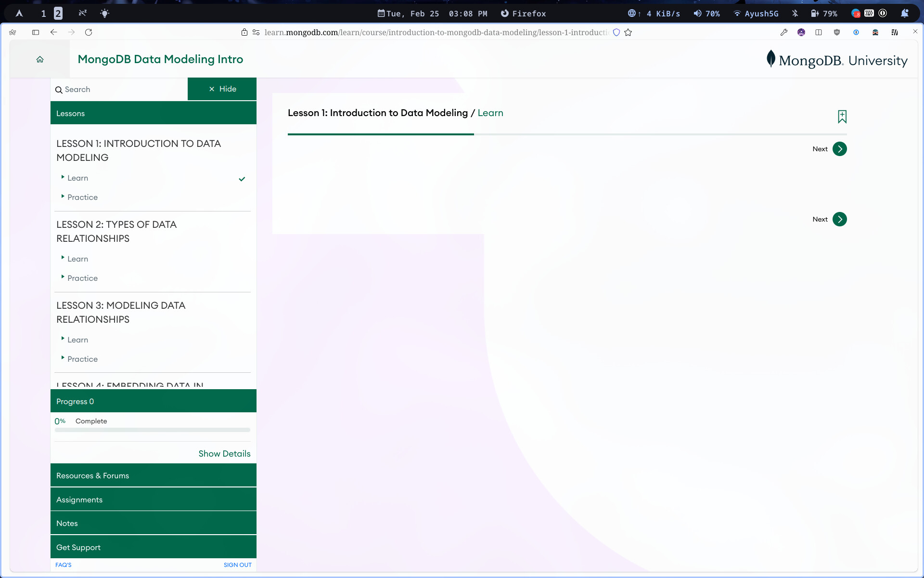
Task: Star this page in the address bar
Action: pyautogui.click(x=628, y=32)
